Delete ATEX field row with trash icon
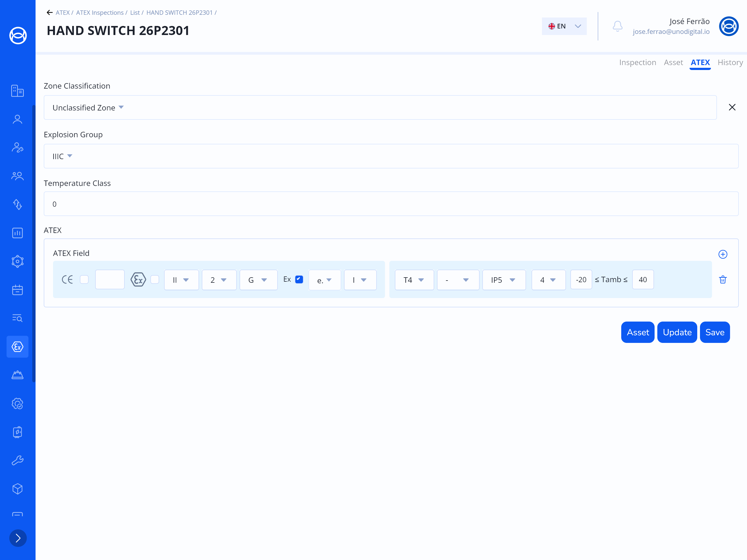The height and width of the screenshot is (560, 747). (723, 280)
